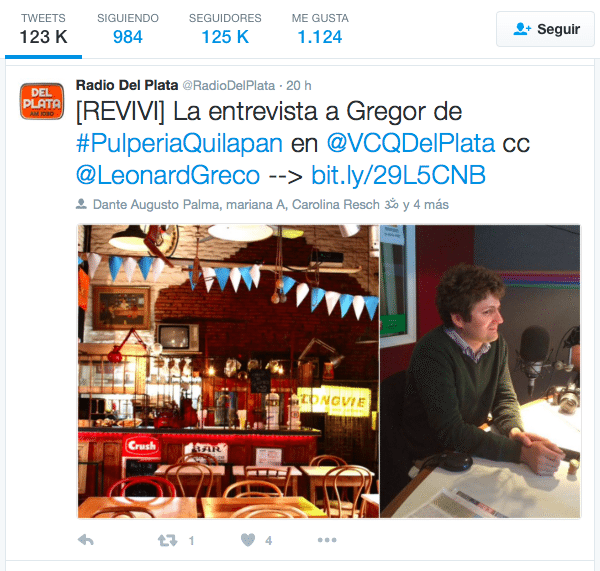Click the Radio Del Plata avatar logo
Screen dimensions: 600x571
pos(42,101)
